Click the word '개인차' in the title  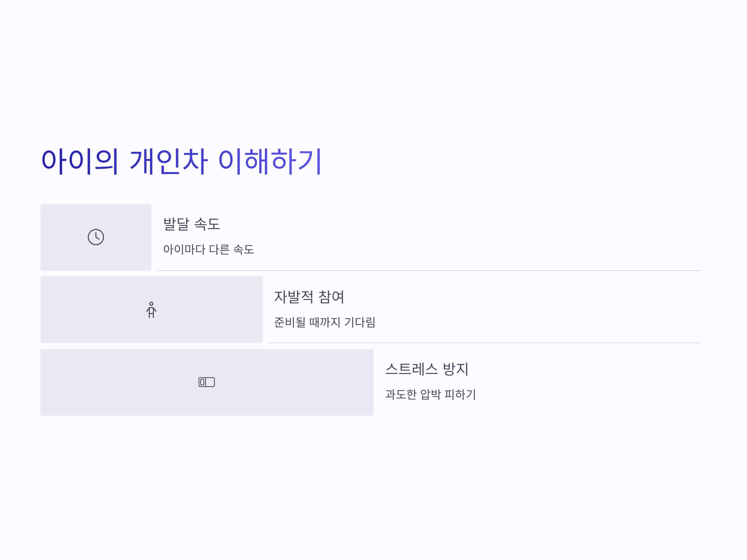coord(168,161)
